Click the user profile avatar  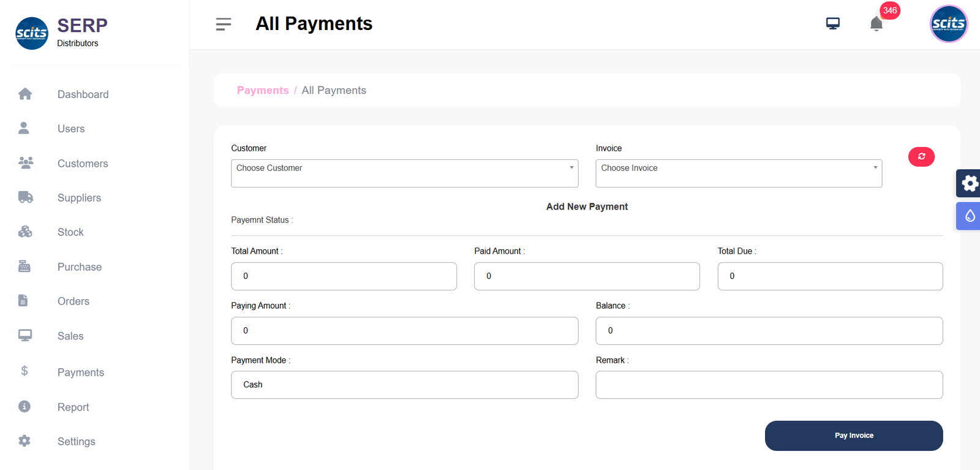948,24
